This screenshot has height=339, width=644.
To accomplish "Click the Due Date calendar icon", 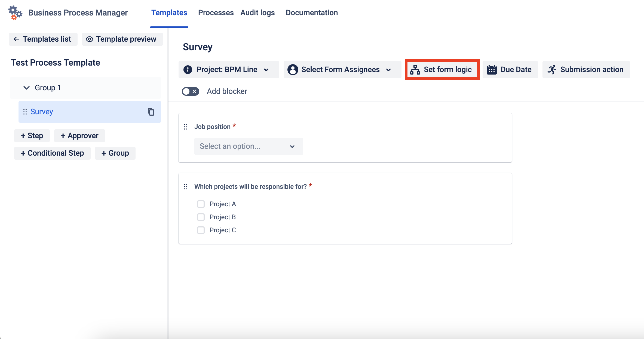I will coord(492,70).
